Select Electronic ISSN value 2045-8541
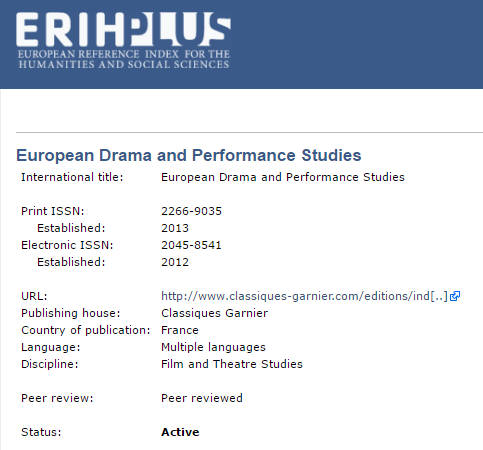The height and width of the screenshot is (450, 483). pos(191,245)
